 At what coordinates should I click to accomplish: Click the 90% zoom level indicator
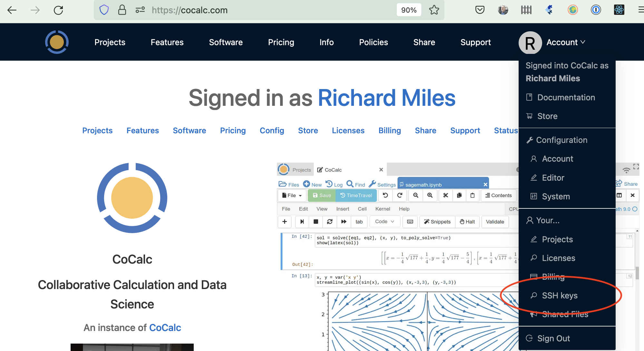(409, 10)
